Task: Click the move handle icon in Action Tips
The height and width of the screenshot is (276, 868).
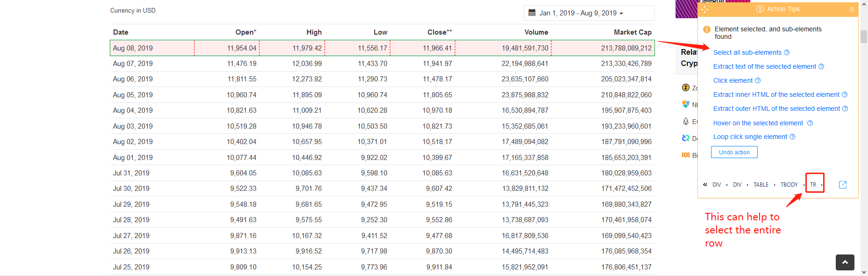Action: tap(705, 9)
